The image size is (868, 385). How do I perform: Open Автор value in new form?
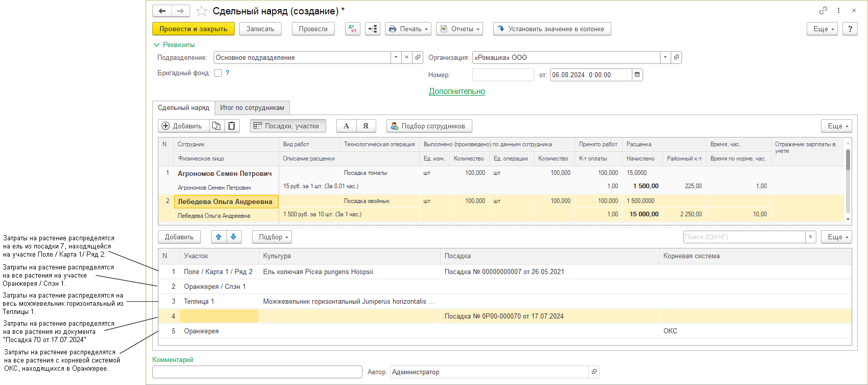(x=594, y=372)
